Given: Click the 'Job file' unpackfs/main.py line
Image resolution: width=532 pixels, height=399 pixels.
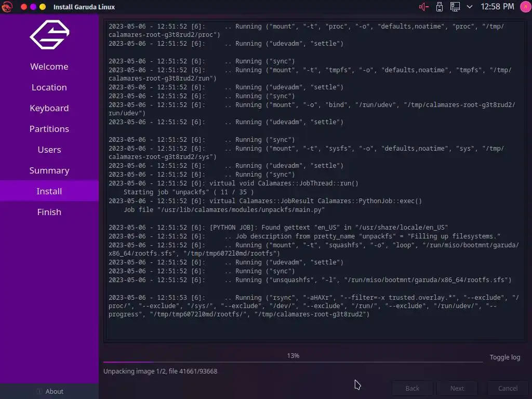Looking at the screenshot, I should coord(224,210).
